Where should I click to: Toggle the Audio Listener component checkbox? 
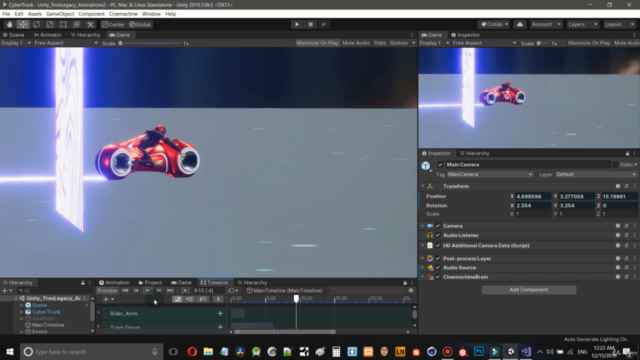[438, 236]
